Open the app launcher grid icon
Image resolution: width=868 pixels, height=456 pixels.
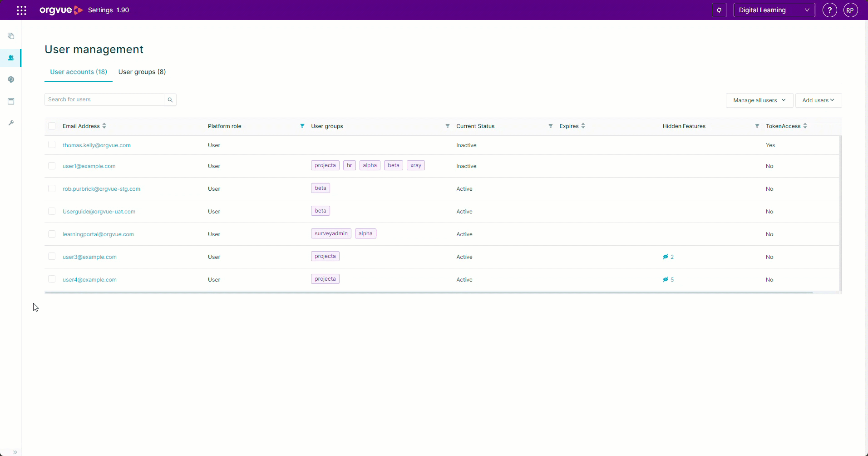(x=21, y=10)
